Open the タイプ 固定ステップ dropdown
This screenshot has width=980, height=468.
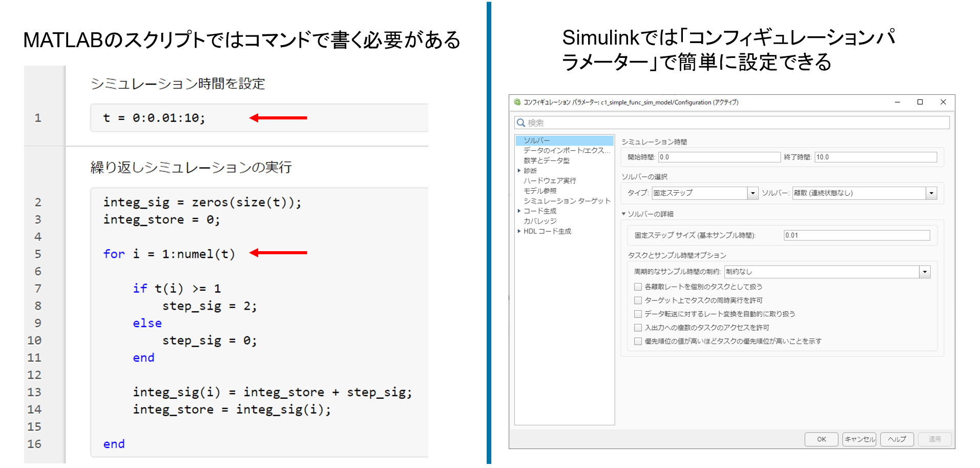point(753,193)
